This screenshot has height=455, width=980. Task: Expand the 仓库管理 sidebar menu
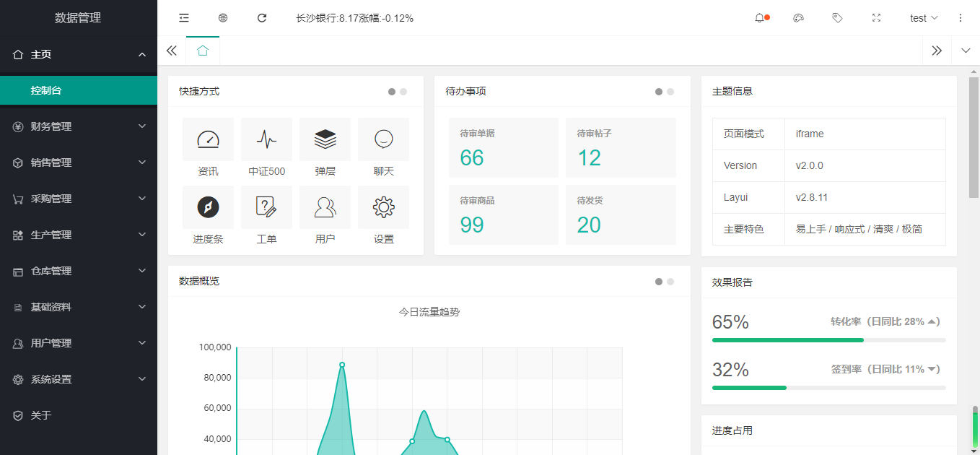[79, 271]
